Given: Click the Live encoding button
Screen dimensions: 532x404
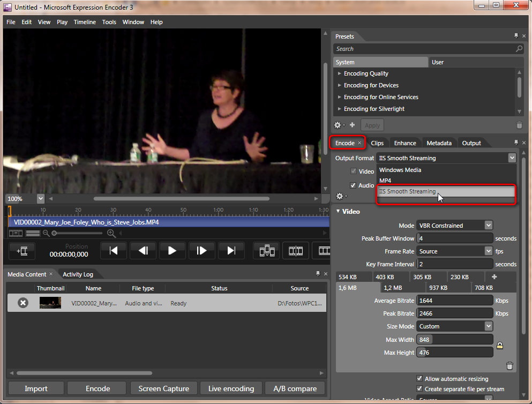Looking at the screenshot, I should (231, 388).
